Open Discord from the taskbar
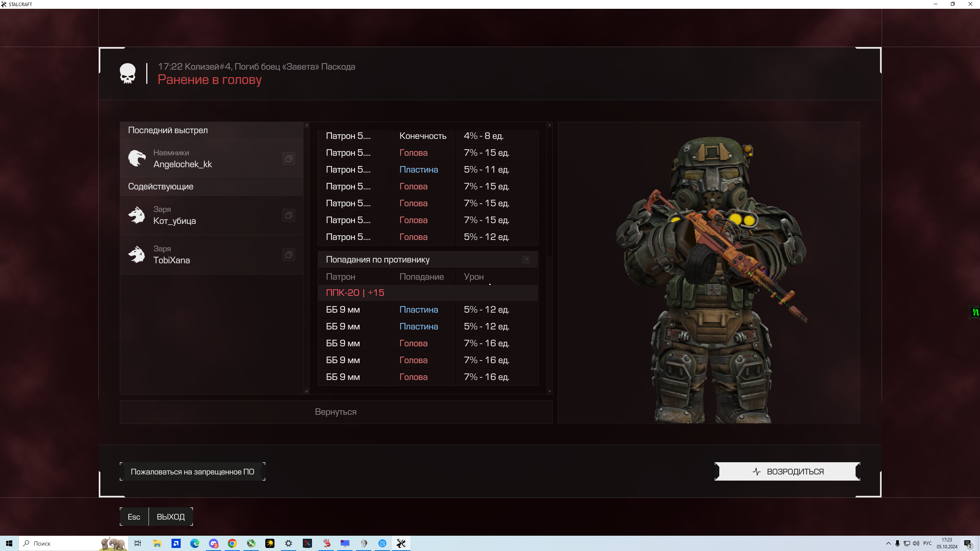 (x=214, y=543)
